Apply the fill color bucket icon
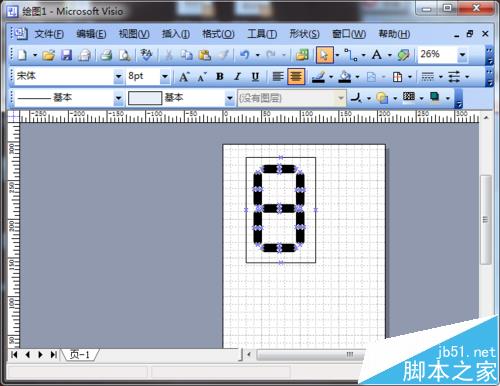 (x=345, y=77)
